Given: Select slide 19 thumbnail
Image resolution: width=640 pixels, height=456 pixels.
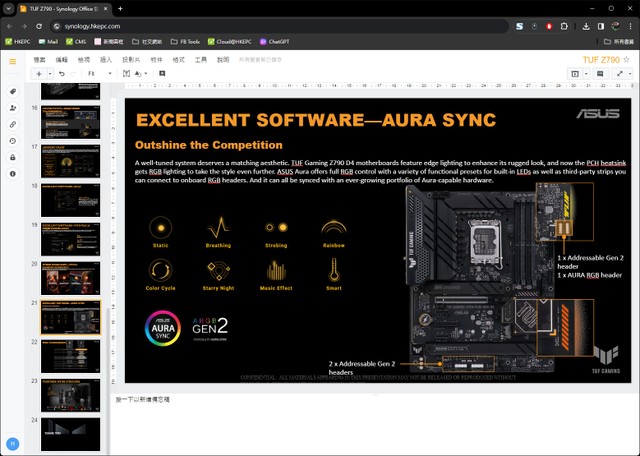Looking at the screenshot, I should (x=70, y=239).
